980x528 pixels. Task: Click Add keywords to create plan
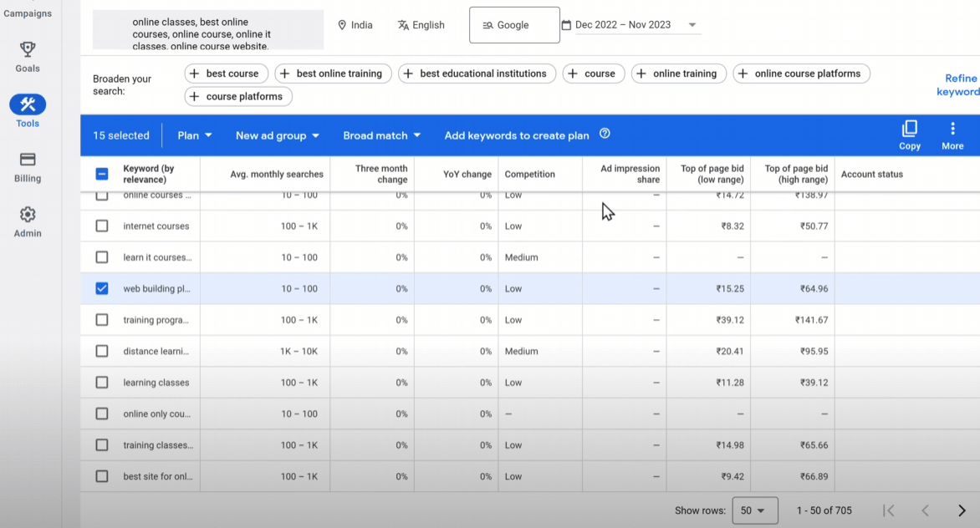[x=516, y=135]
